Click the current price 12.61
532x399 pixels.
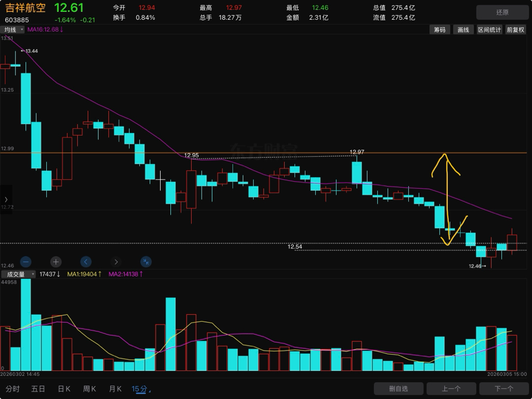pyautogui.click(x=69, y=7)
